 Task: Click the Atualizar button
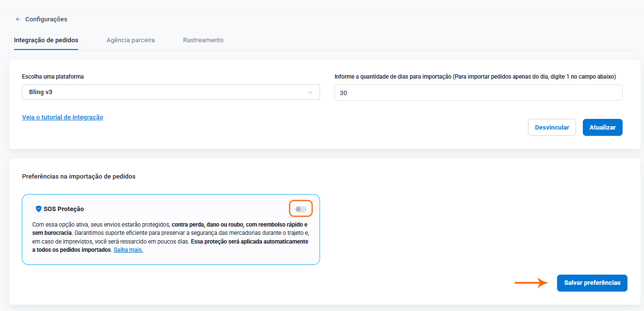[x=602, y=128]
